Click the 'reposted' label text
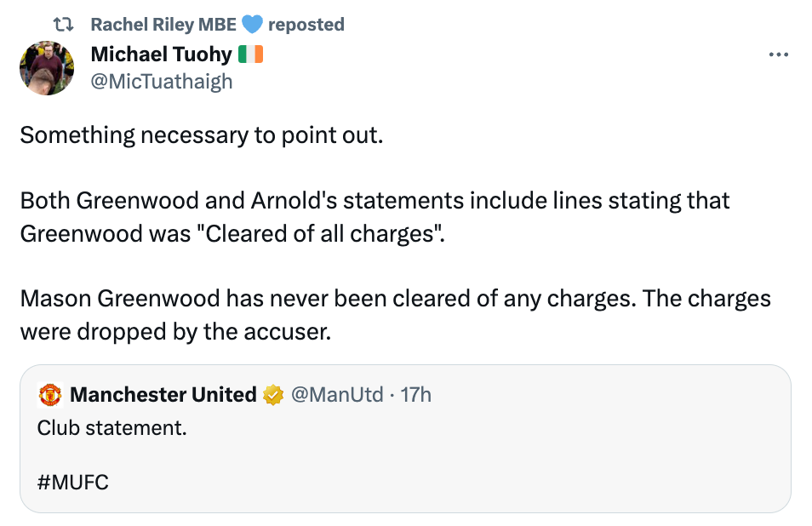Image resolution: width=812 pixels, height=526 pixels. point(306,25)
